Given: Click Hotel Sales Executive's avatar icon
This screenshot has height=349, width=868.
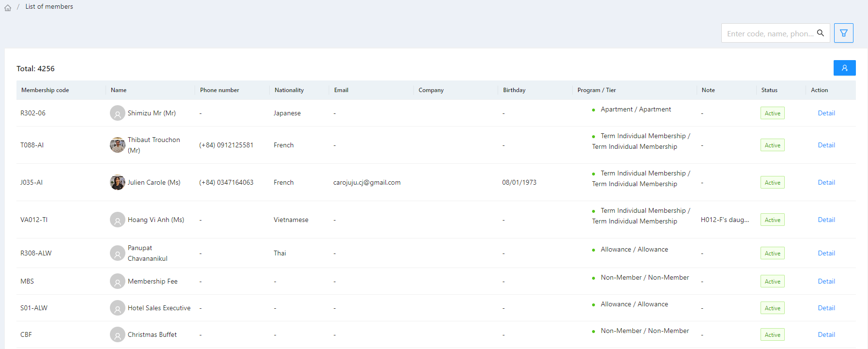Looking at the screenshot, I should click(117, 308).
